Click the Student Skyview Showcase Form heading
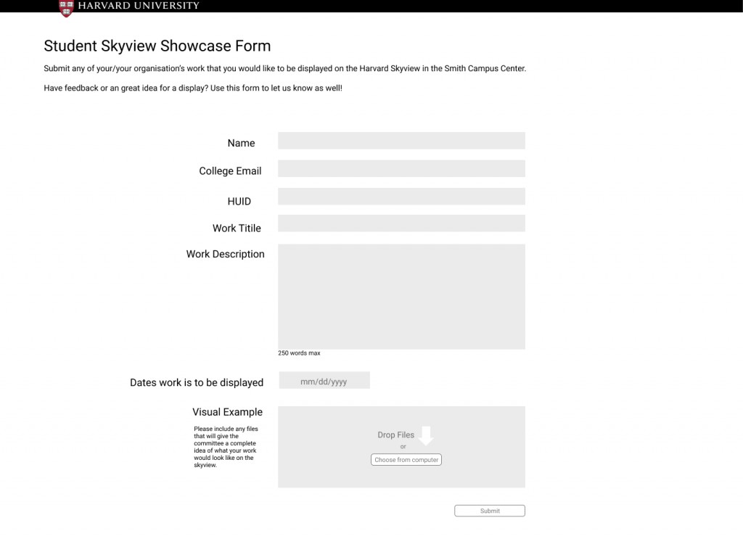 point(157,46)
